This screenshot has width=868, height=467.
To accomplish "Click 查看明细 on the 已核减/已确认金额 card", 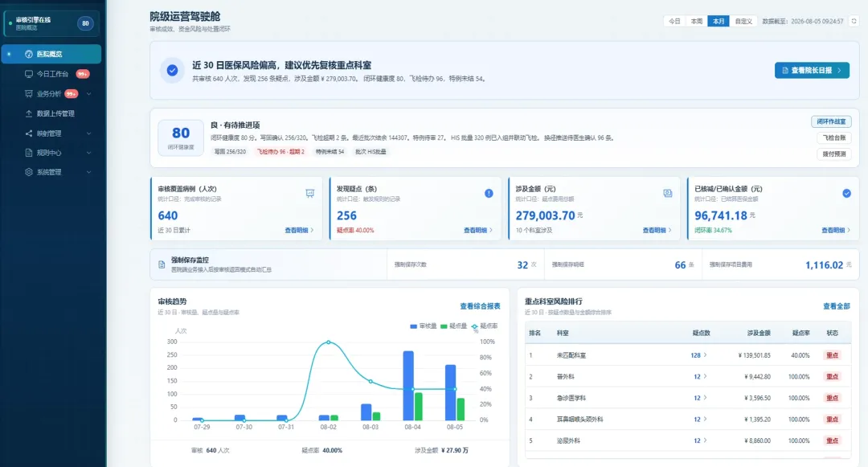I will coord(835,230).
